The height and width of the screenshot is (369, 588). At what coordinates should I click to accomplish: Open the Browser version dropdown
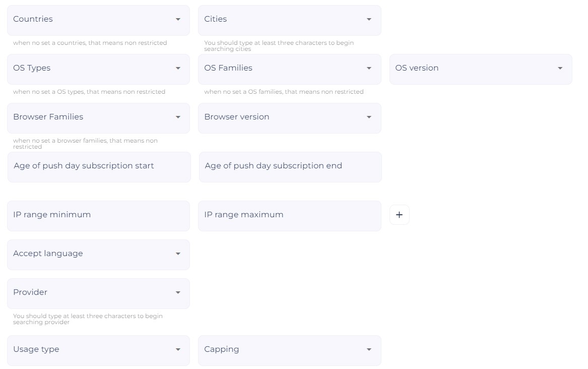tap(290, 118)
